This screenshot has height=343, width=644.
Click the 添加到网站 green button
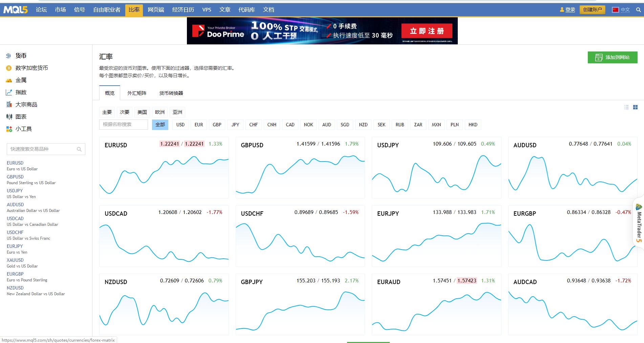tap(612, 57)
